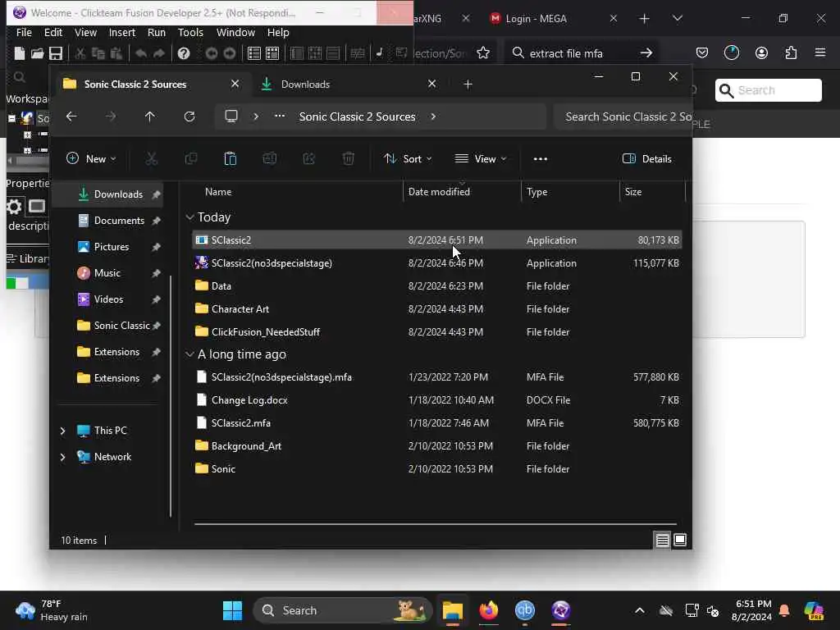This screenshot has width=840, height=630.
Task: Click the Share icon in Explorer toolbar
Action: (x=309, y=158)
